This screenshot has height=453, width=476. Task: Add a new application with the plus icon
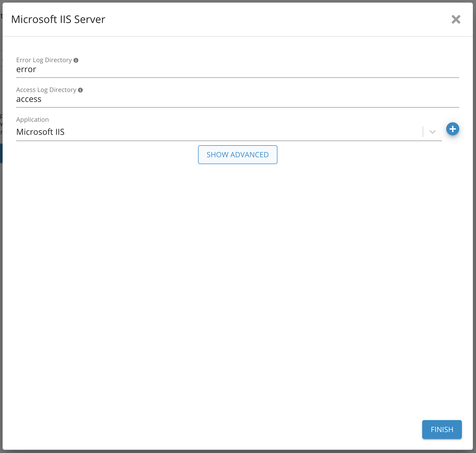(x=452, y=129)
